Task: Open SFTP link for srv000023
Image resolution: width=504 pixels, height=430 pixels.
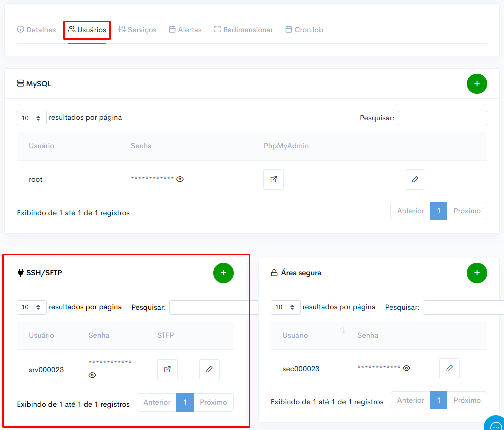Action: [167, 370]
